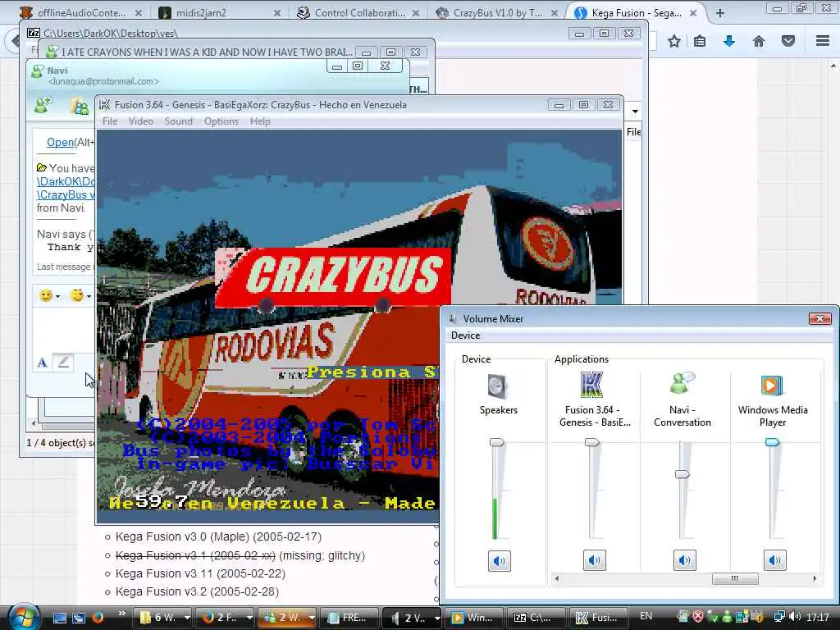Switch to the Control Collaborati... browser tab
This screenshot has width=840, height=630.
pyautogui.click(x=358, y=12)
